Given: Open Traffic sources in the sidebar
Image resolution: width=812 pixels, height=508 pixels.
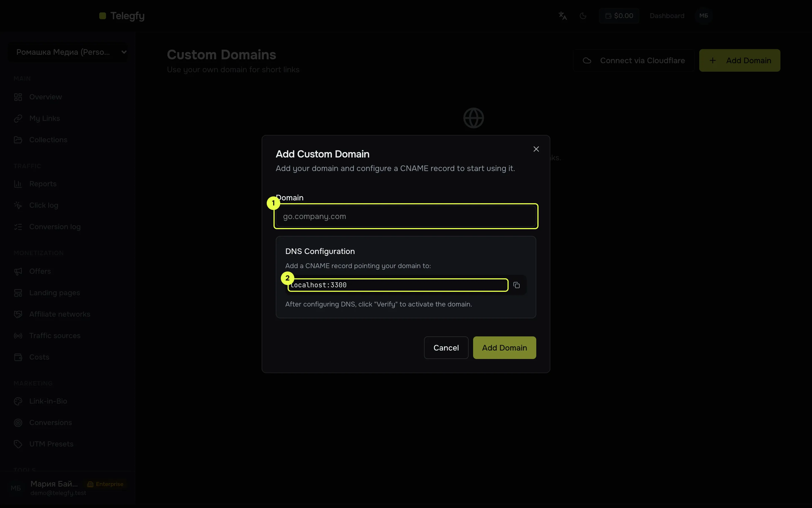Looking at the screenshot, I should [55, 336].
